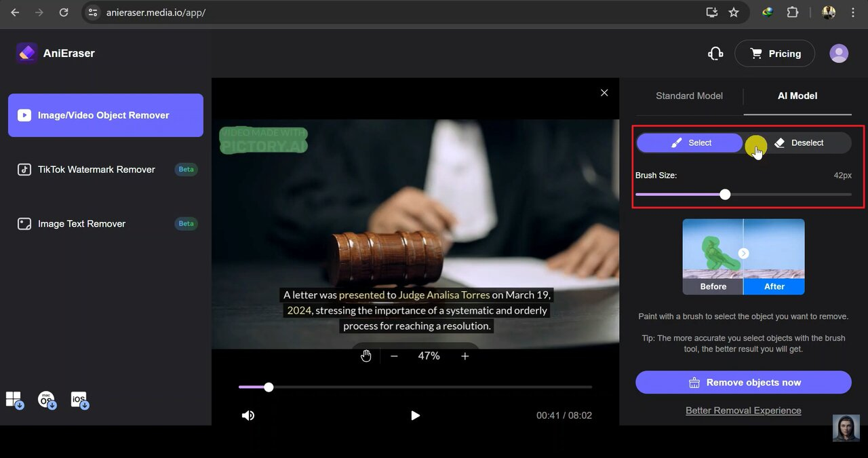Open the Pricing page
The height and width of the screenshot is (458, 868).
tap(774, 54)
